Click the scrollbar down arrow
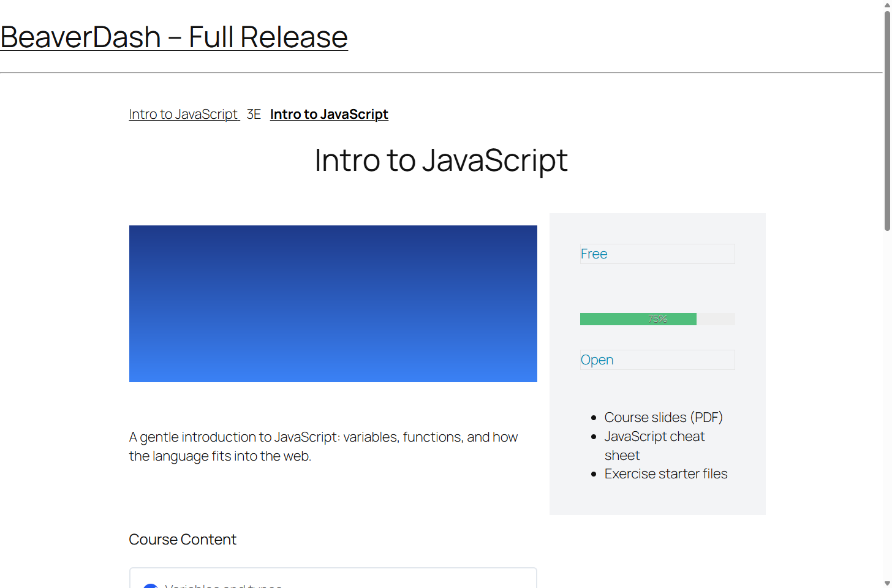The image size is (892, 588). tap(887, 583)
